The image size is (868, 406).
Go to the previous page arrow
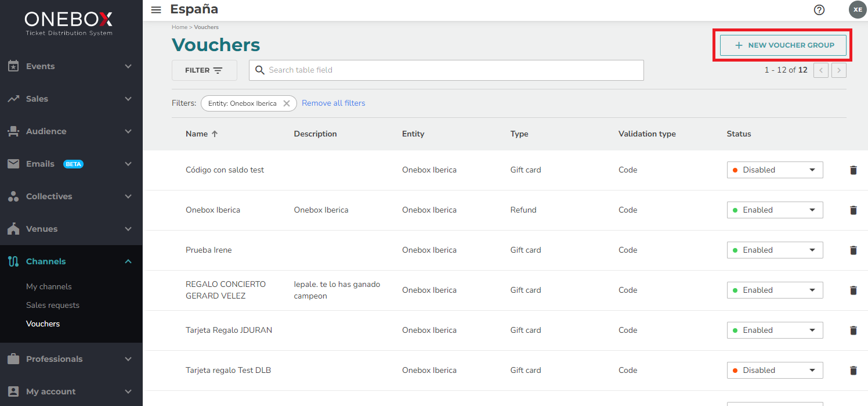point(821,70)
